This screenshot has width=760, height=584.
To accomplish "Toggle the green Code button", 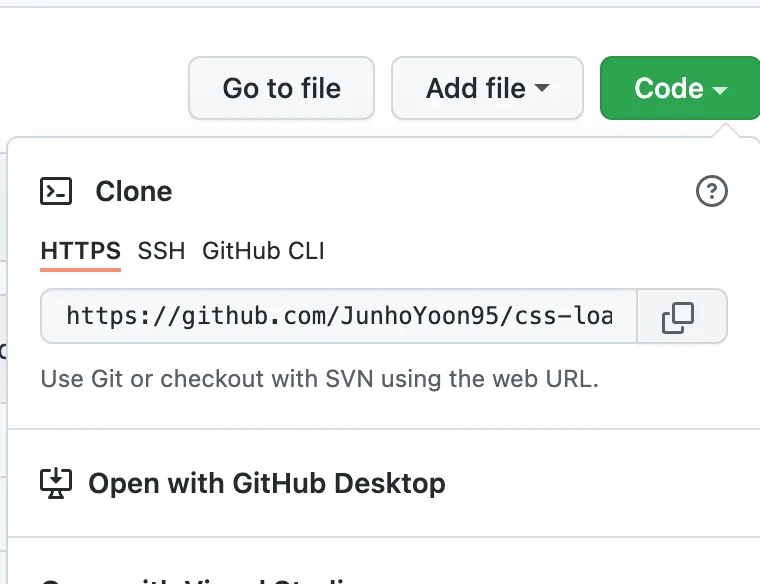I will [x=680, y=88].
